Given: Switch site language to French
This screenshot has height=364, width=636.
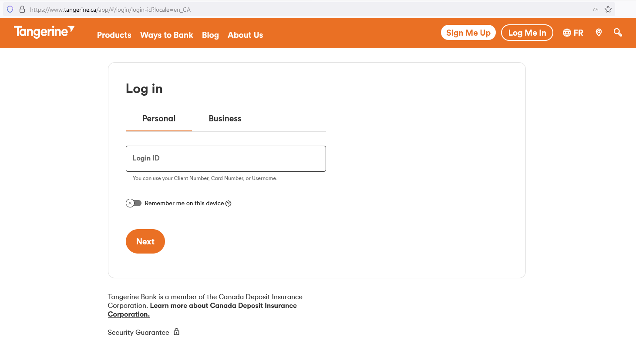Looking at the screenshot, I should [x=573, y=32].
